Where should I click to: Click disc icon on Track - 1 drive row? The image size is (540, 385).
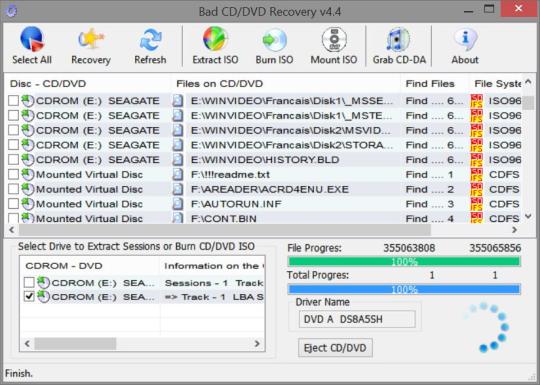coord(43,296)
